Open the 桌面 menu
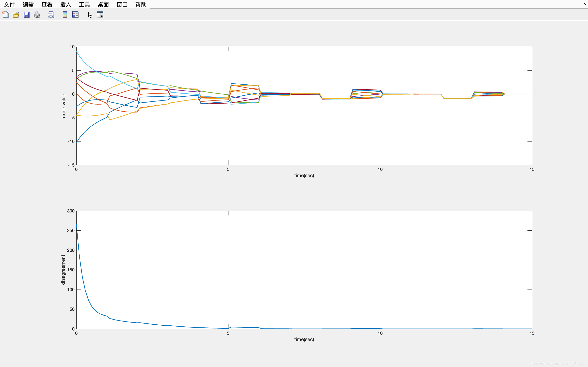 (x=103, y=4)
